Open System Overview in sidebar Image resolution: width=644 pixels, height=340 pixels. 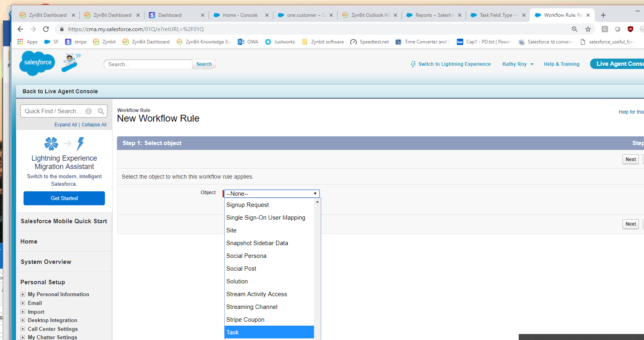pos(46,262)
